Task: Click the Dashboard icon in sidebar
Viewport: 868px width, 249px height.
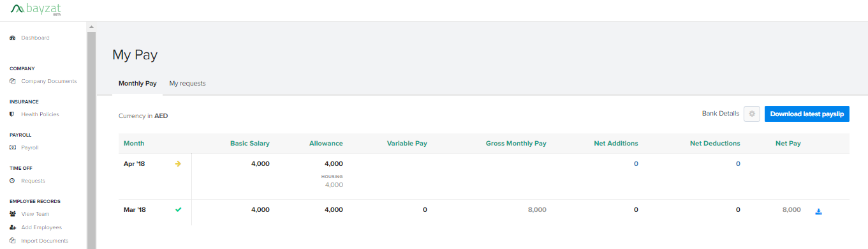Action: tap(13, 38)
